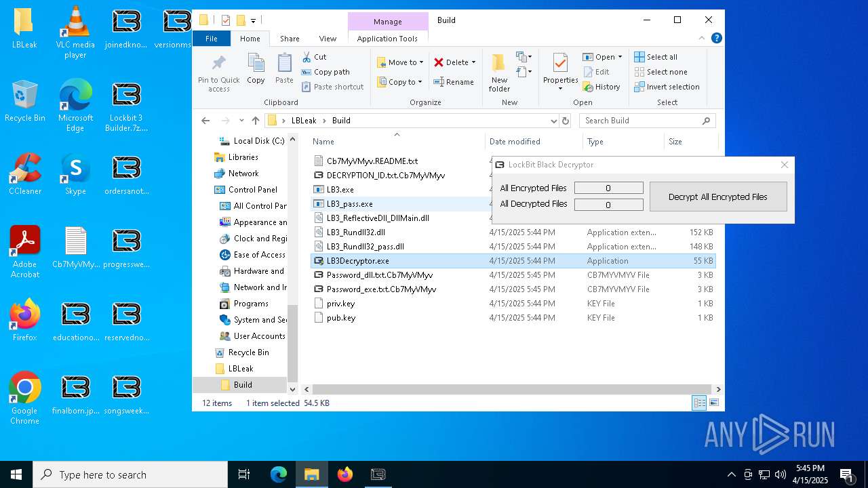Click Select all in ribbon

tap(656, 57)
